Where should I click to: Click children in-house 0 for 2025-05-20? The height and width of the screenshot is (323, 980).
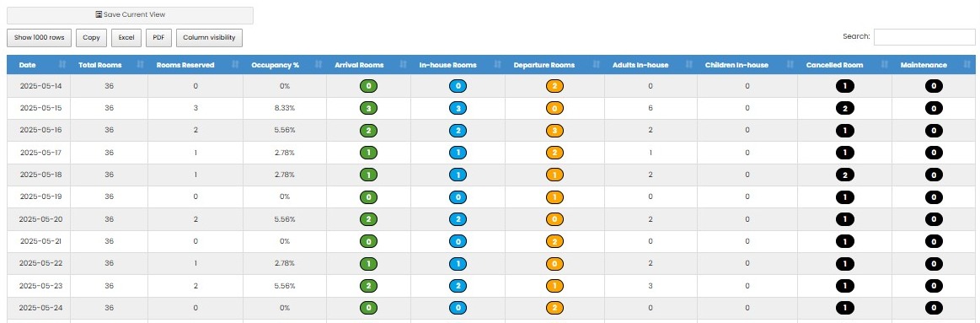[x=747, y=219]
